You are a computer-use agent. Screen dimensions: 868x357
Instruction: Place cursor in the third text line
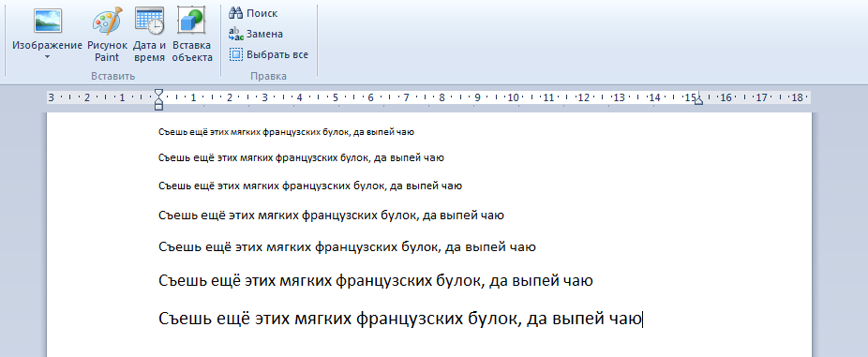(310, 186)
